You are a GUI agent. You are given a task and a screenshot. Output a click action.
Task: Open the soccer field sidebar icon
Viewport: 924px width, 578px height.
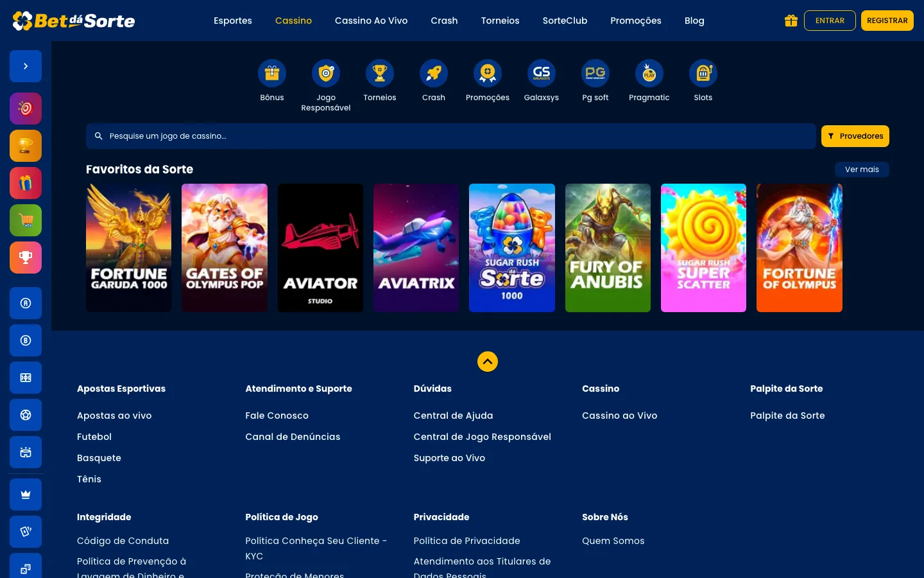point(26,378)
